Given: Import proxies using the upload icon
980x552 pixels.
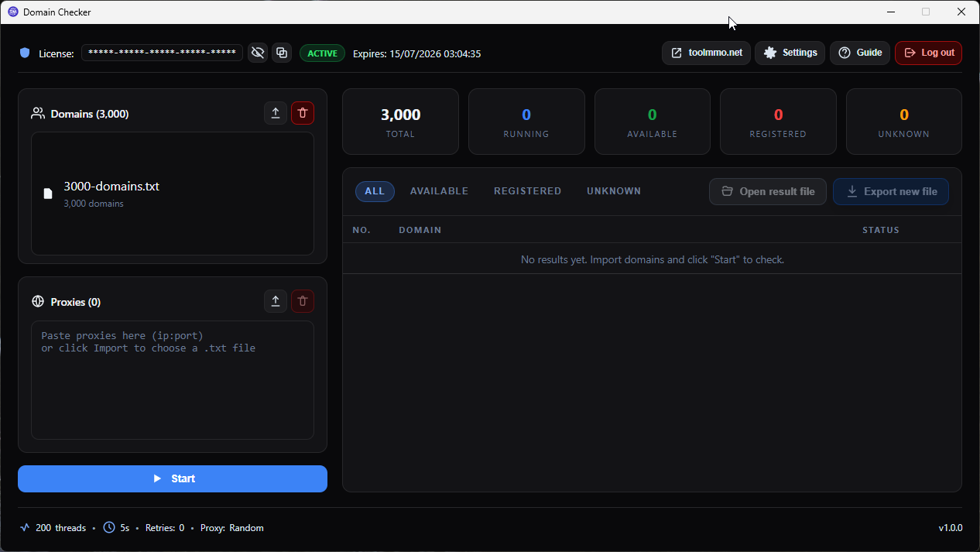Looking at the screenshot, I should click(276, 301).
